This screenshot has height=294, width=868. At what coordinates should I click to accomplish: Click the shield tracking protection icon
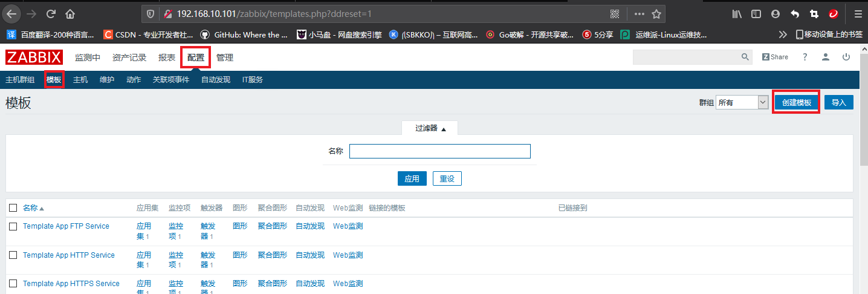pyautogui.click(x=151, y=13)
